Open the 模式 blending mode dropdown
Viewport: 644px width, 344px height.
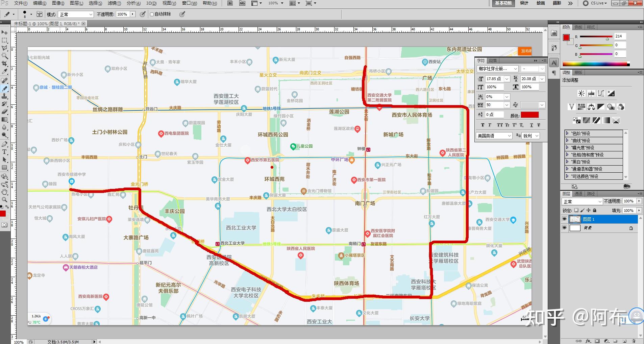point(76,15)
